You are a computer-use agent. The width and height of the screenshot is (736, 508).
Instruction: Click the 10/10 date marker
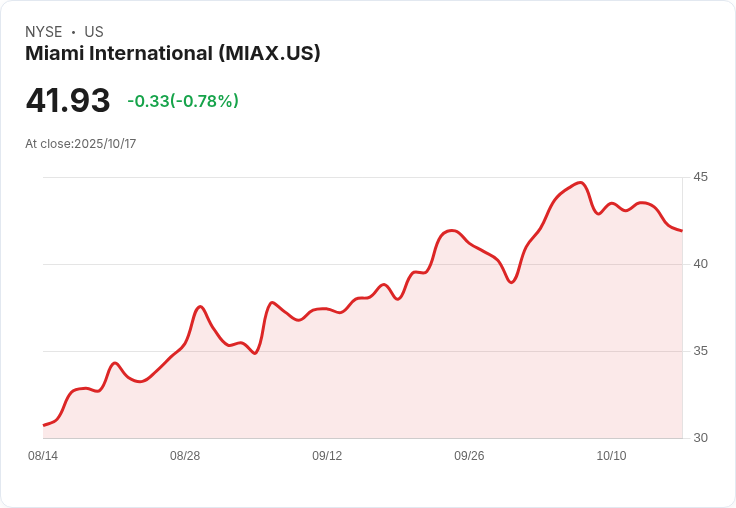tap(611, 456)
